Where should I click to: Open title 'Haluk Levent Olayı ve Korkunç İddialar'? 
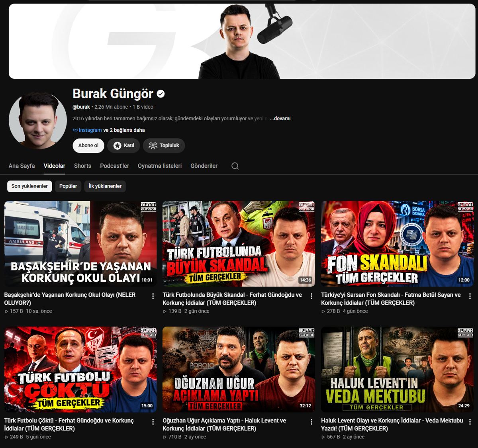tap(392, 425)
